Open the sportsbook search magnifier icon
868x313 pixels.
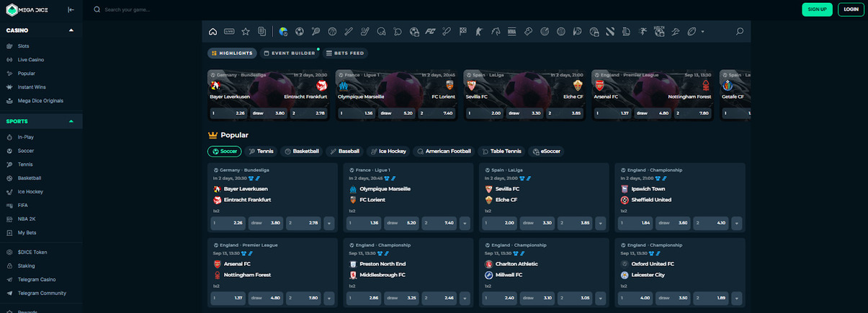tap(740, 32)
